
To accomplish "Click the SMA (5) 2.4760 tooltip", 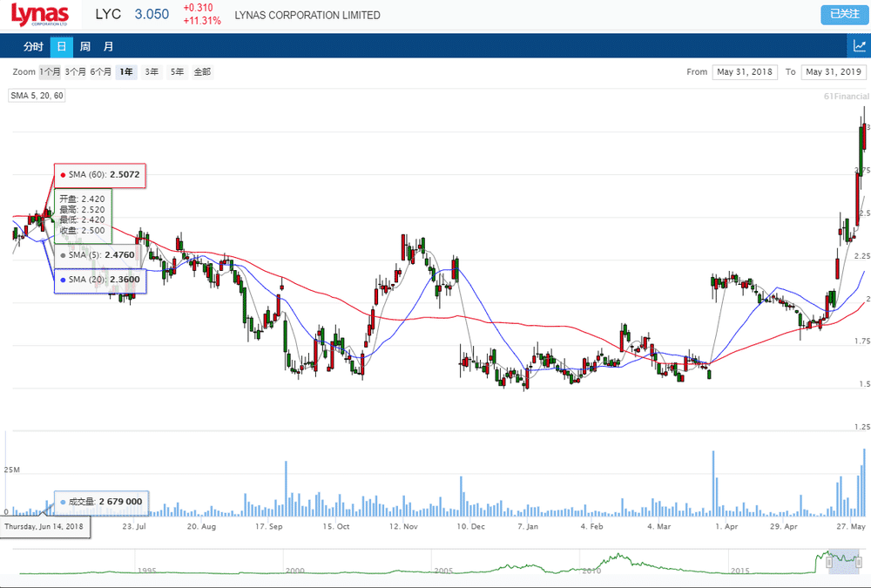I will point(98,255).
